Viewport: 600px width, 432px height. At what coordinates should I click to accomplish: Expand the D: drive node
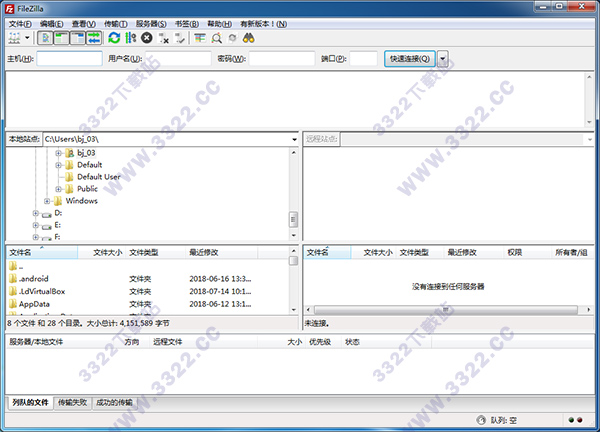(35, 213)
